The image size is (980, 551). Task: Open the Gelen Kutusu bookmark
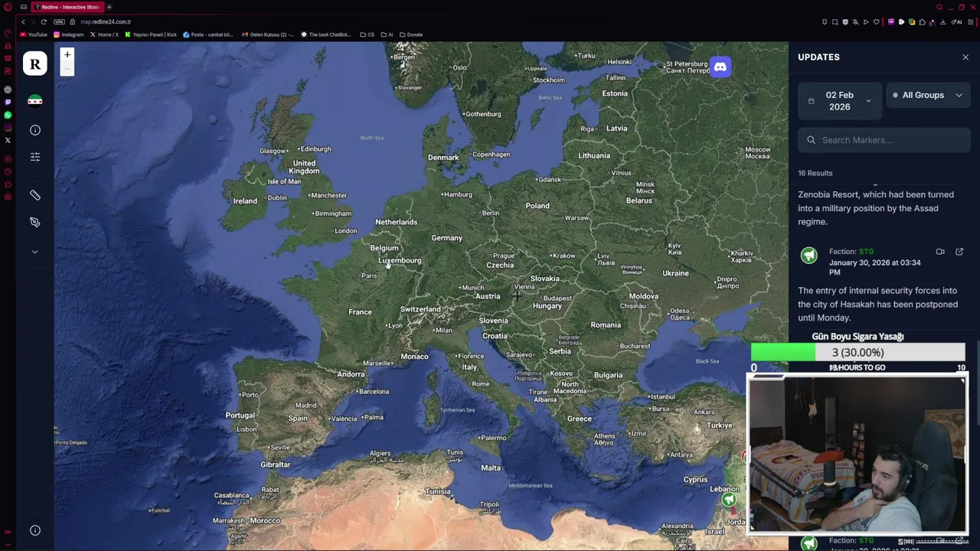[x=267, y=34]
